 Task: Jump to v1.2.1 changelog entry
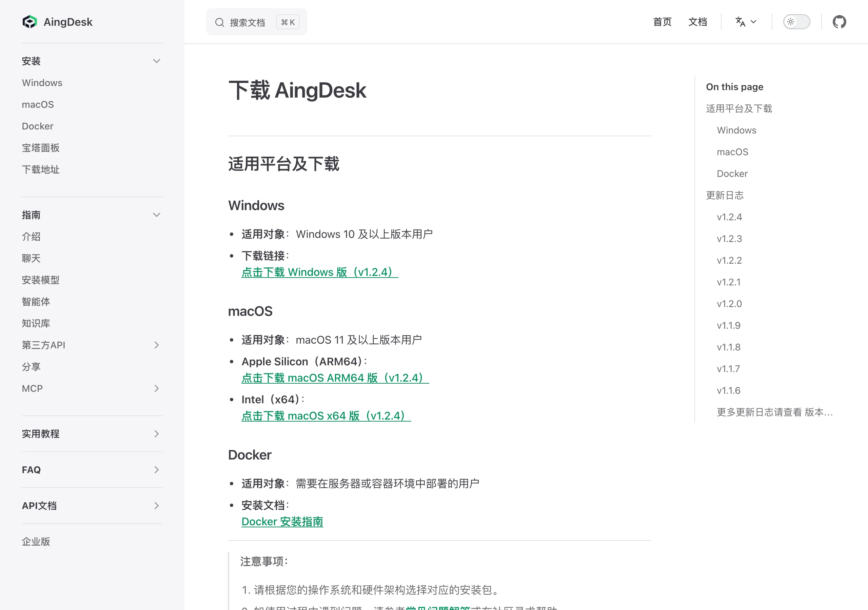729,282
